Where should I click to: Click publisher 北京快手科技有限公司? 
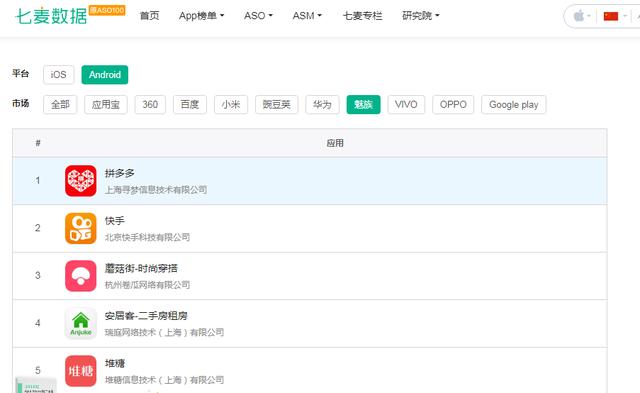point(147,237)
